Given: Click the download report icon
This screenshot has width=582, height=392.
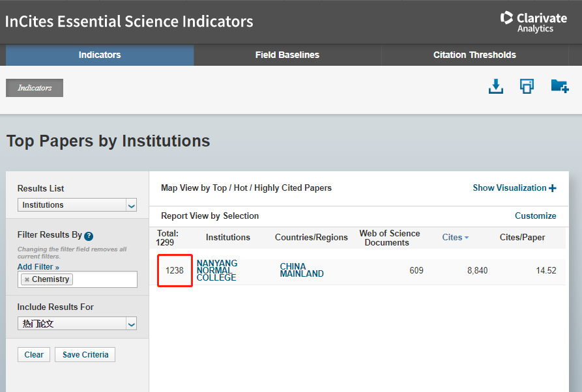Looking at the screenshot, I should point(496,86).
